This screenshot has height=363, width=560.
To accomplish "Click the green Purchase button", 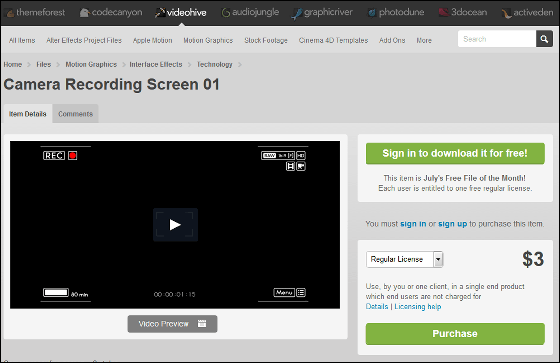I will (x=455, y=334).
